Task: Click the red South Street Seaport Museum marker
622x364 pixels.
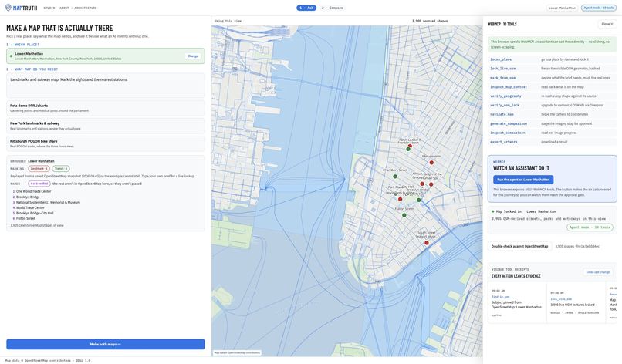Action: (x=427, y=243)
